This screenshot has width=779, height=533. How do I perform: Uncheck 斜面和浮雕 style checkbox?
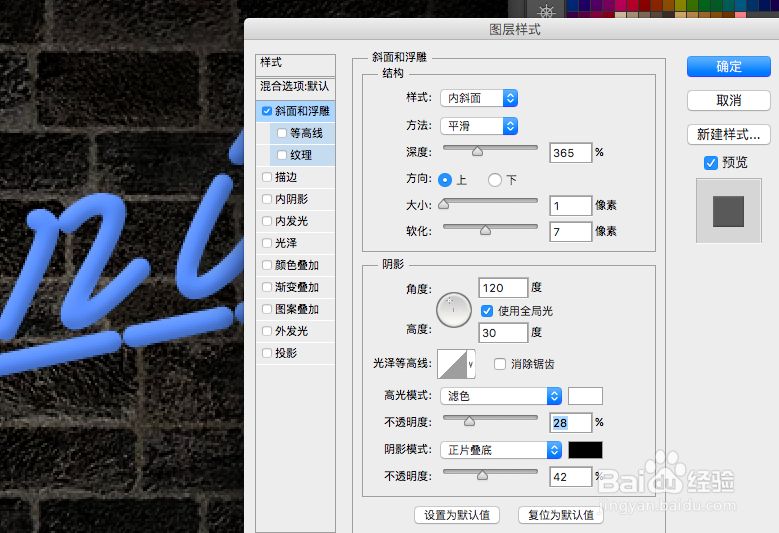(x=267, y=111)
